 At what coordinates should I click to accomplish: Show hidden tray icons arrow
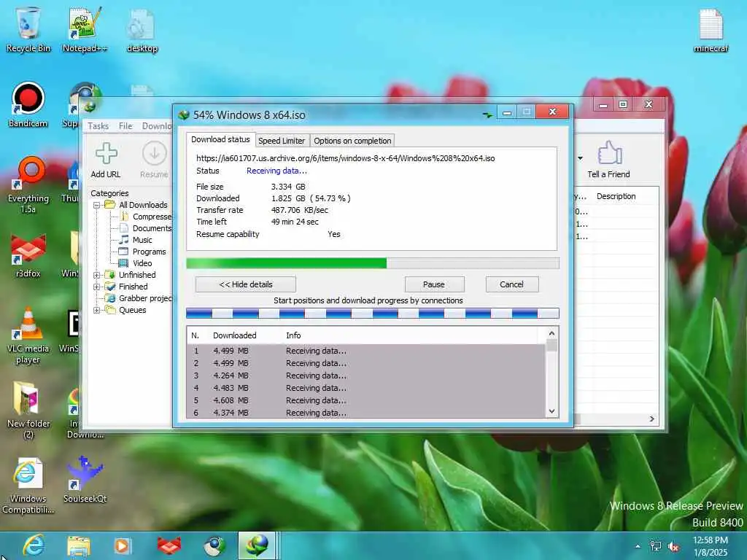[638, 547]
